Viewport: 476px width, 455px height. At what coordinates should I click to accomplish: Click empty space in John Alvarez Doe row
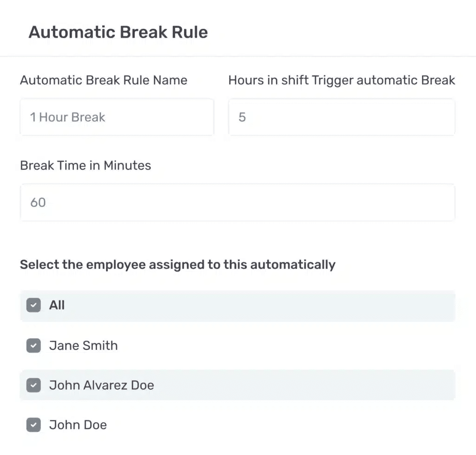[304, 385]
